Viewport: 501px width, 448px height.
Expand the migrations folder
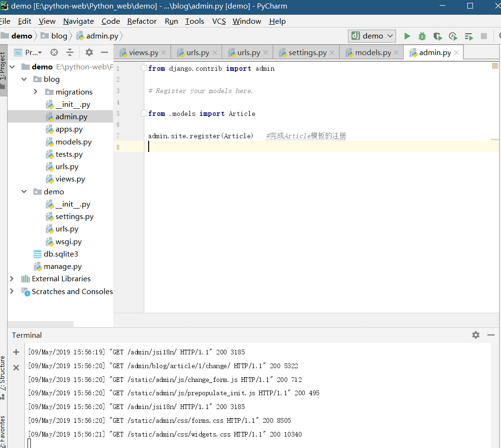(x=36, y=92)
